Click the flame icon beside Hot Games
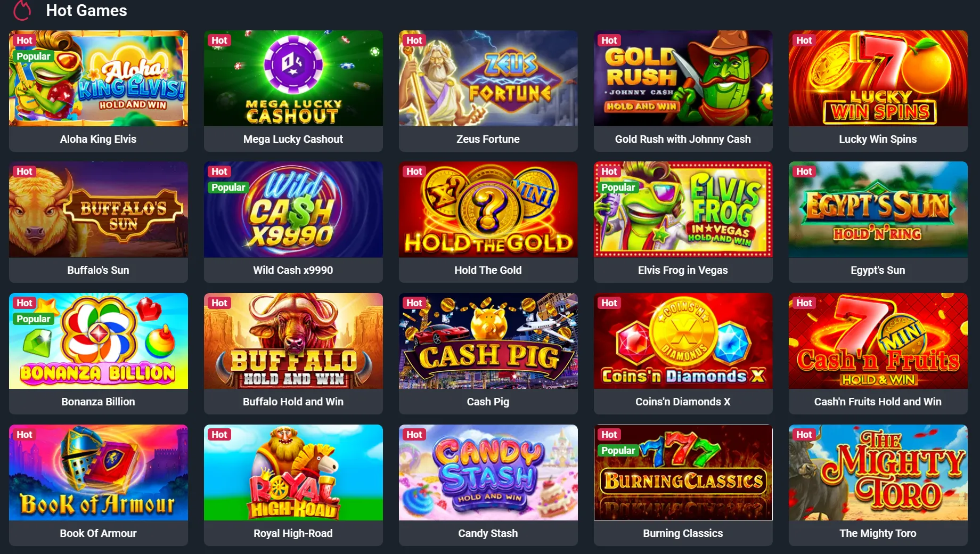Image resolution: width=980 pixels, height=554 pixels. click(x=22, y=10)
